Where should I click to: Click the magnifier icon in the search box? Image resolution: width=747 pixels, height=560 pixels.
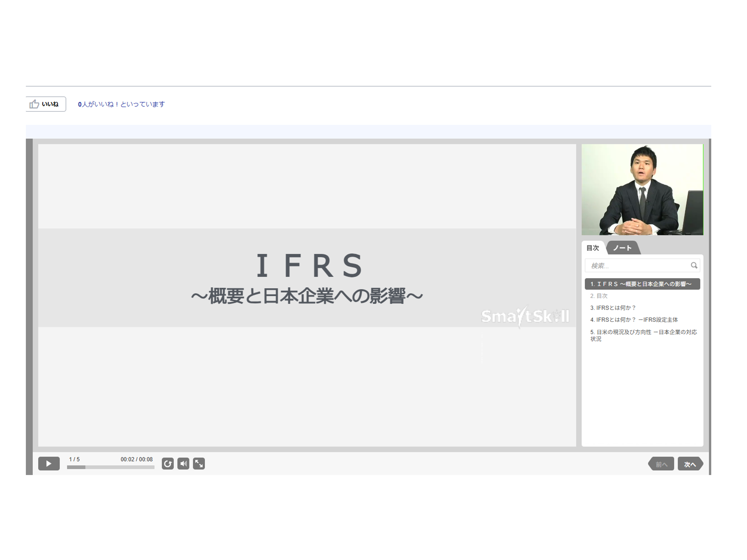(x=694, y=266)
